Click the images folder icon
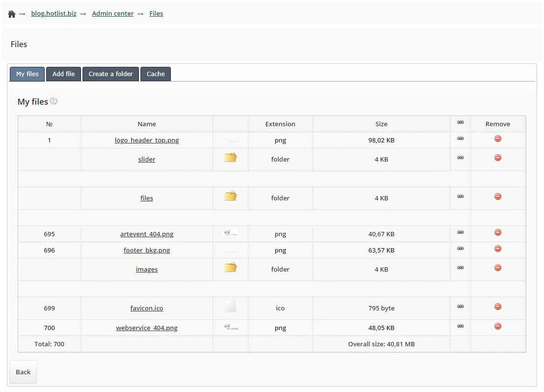 (x=230, y=267)
